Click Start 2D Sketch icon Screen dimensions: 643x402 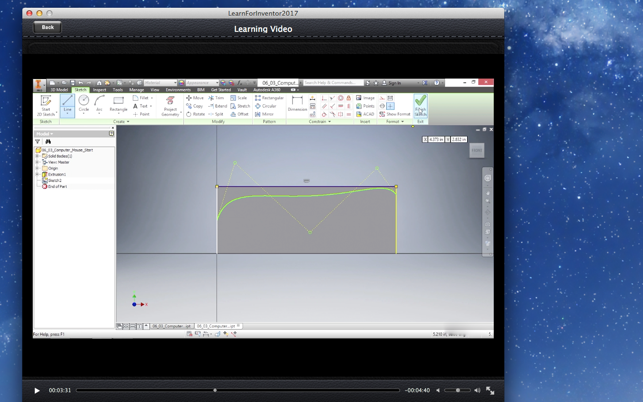[x=46, y=105]
